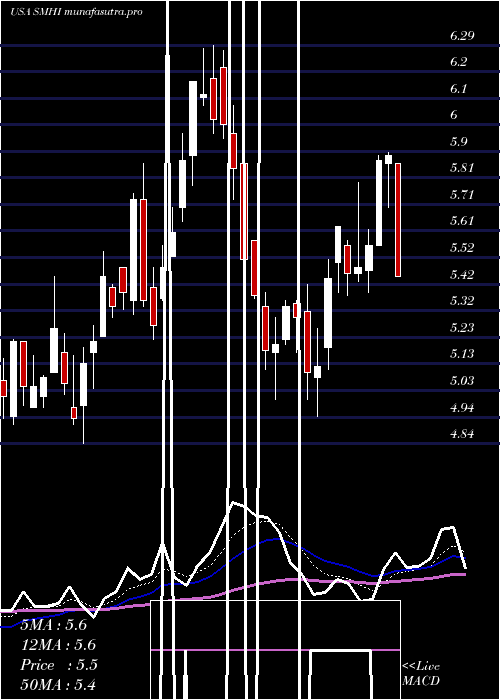Click the '<<Live MACD' label

(421, 674)
